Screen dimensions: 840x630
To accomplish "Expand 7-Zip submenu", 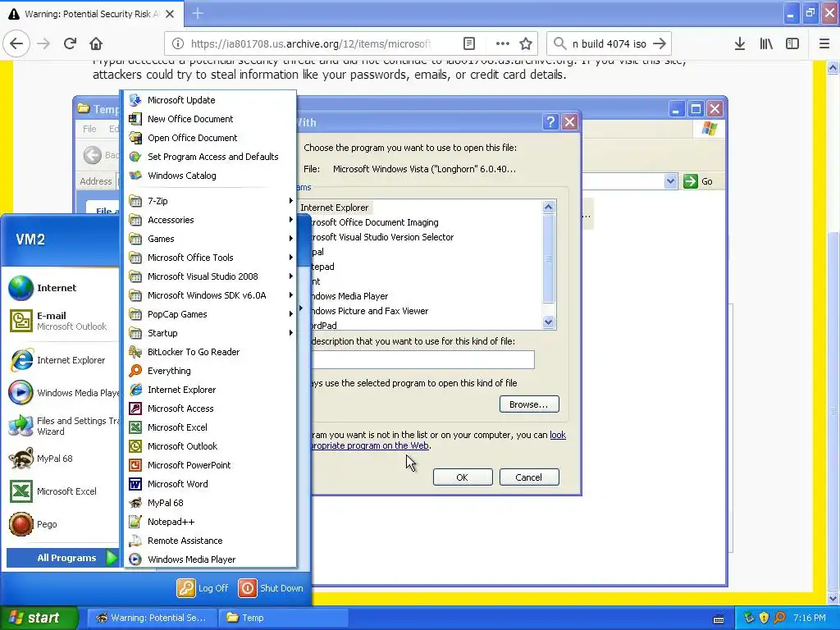I will (210, 201).
